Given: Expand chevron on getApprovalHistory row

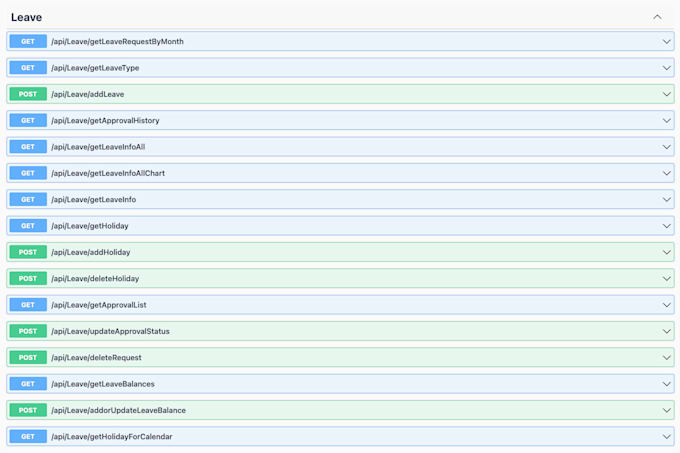Looking at the screenshot, I should 667,121.
